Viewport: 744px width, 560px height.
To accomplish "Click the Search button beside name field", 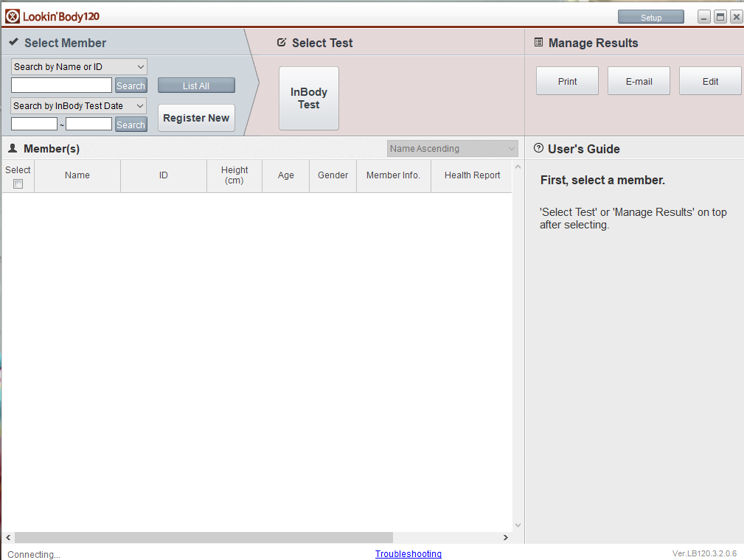I will (x=131, y=85).
